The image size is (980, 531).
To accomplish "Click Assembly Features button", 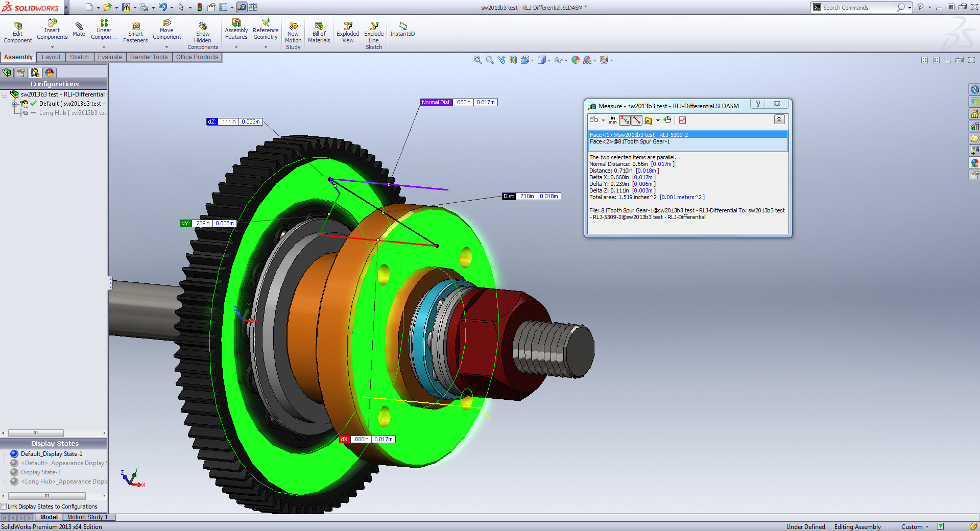I will click(236, 30).
